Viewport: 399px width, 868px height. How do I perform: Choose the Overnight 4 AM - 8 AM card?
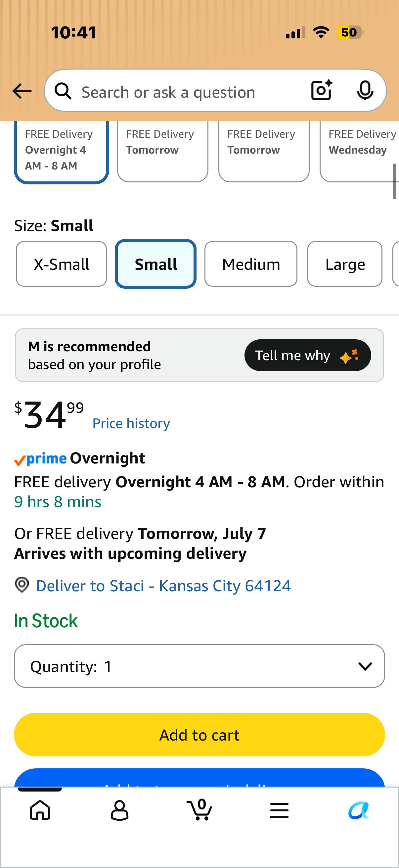click(x=61, y=151)
